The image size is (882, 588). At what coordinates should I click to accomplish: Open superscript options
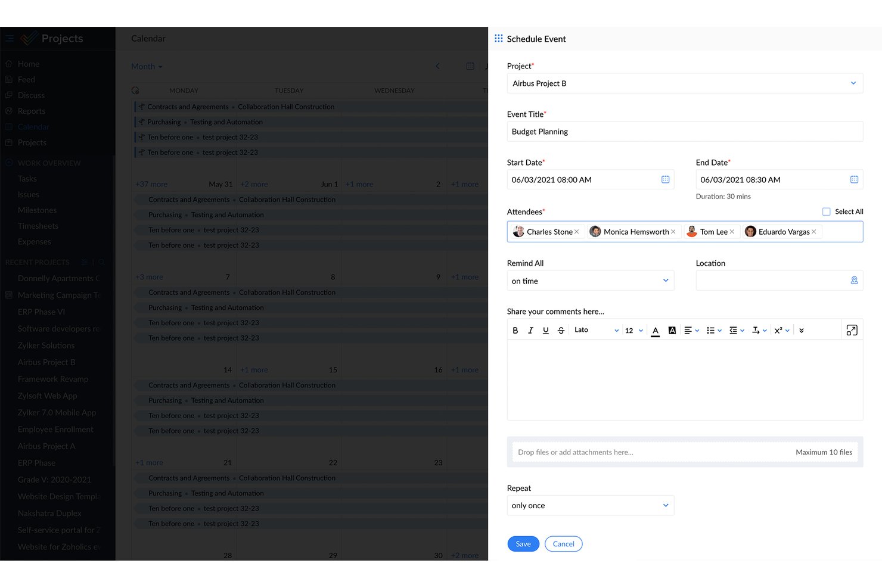[x=782, y=331]
